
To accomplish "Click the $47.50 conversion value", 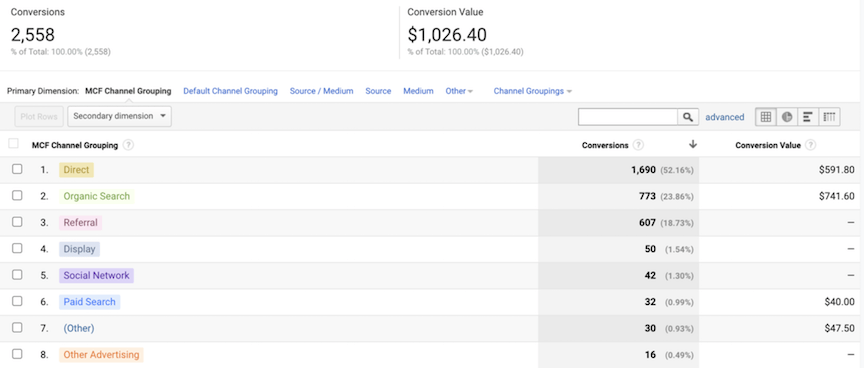I will [x=840, y=328].
